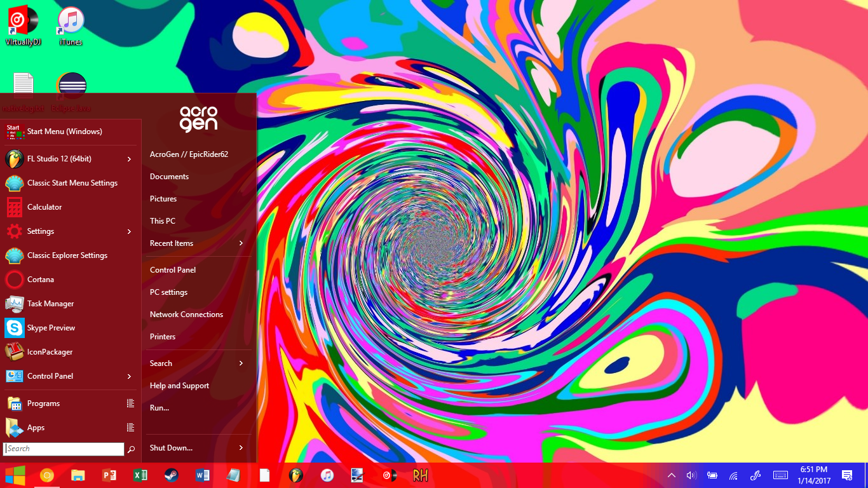Open PC settings
The width and height of the screenshot is (868, 488).
point(197,292)
